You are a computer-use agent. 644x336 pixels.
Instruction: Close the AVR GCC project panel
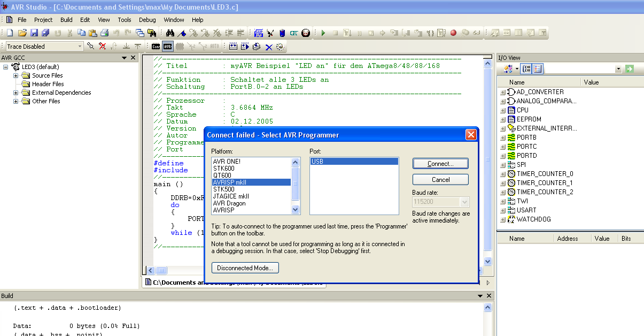[x=133, y=58]
